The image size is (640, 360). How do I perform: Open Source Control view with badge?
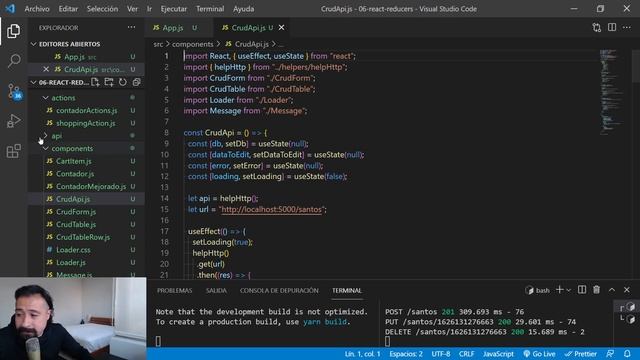[13, 91]
